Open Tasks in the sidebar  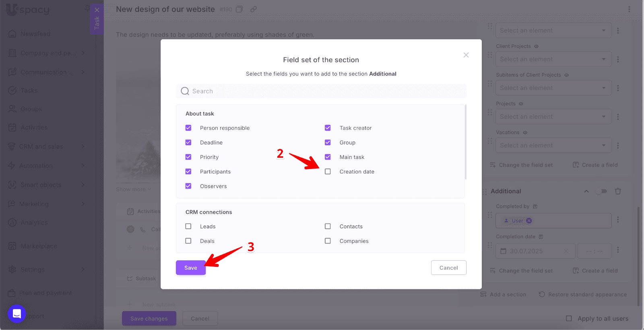(29, 91)
